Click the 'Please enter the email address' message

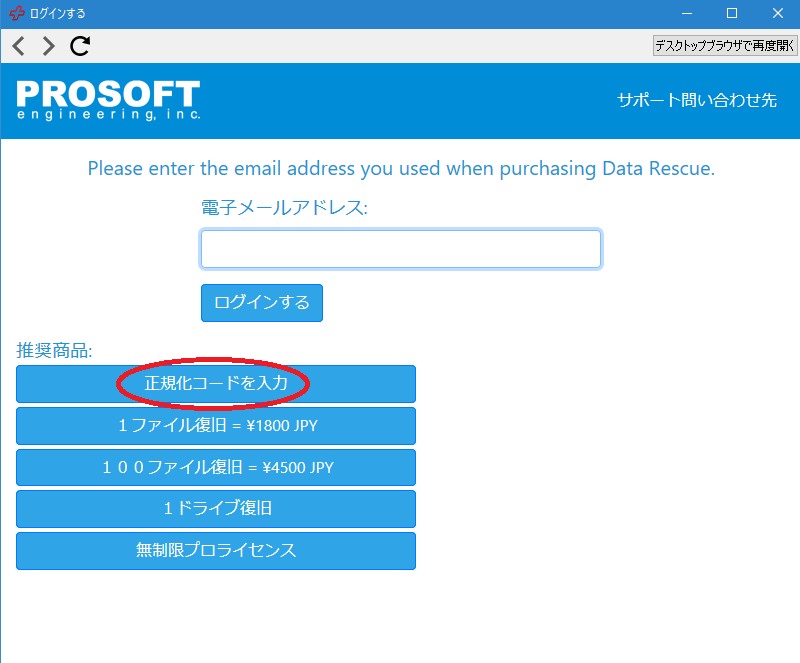pyautogui.click(x=401, y=168)
